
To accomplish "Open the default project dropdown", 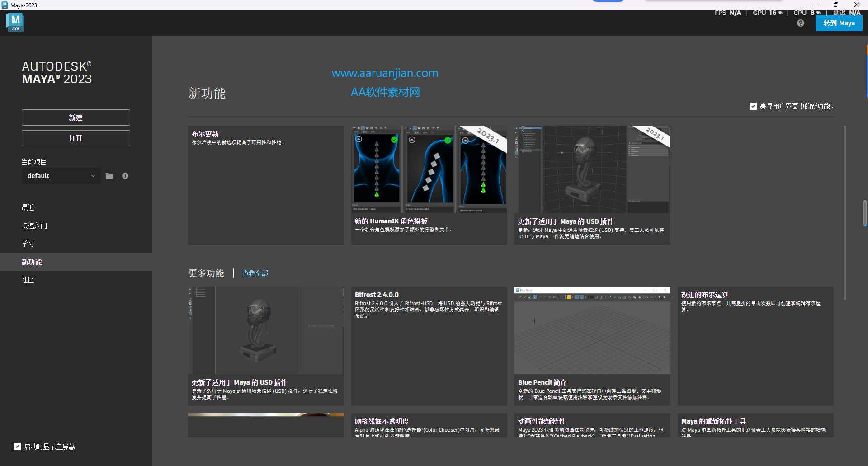I will (61, 176).
